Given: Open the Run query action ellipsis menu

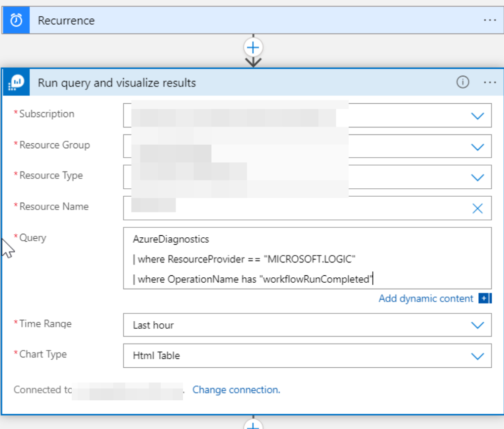Looking at the screenshot, I should point(490,83).
